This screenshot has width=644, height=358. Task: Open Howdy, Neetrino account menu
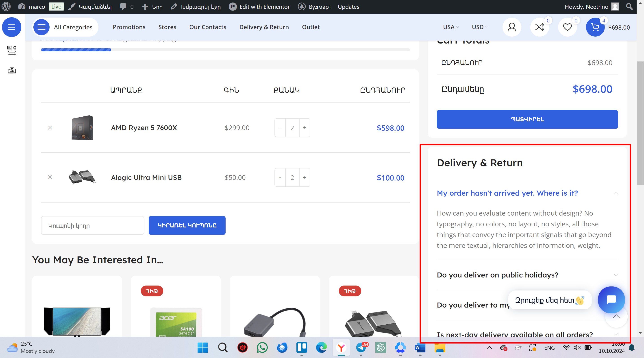pyautogui.click(x=592, y=7)
